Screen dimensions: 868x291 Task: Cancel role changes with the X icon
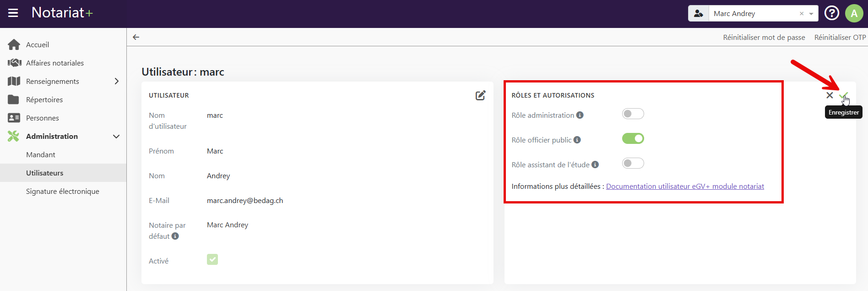tap(830, 95)
